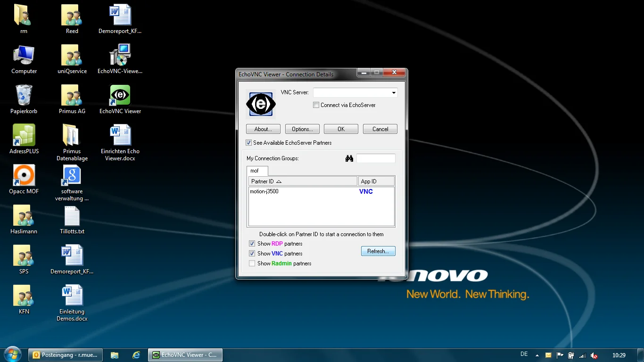This screenshot has height=362, width=644.
Task: Expand the VNC Server dropdown
Action: click(x=394, y=93)
